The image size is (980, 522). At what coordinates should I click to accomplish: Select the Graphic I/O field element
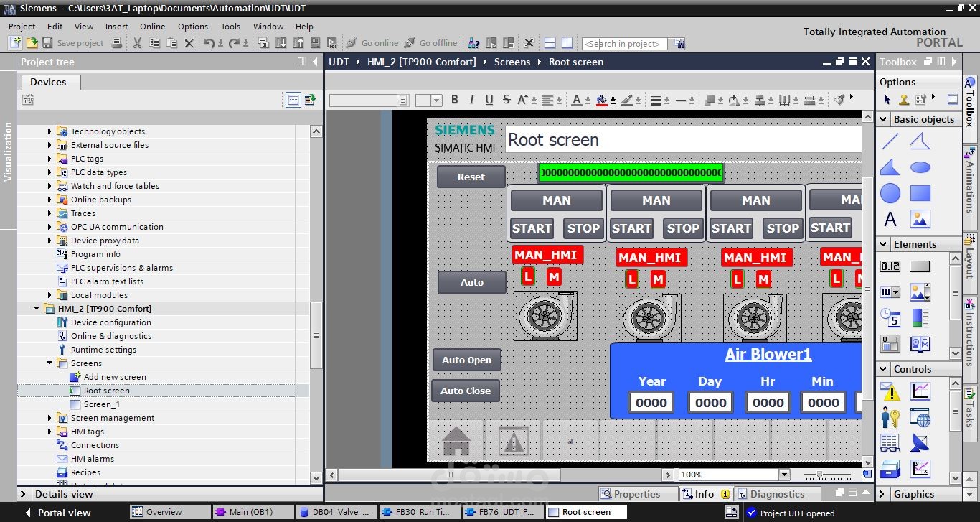coord(920,292)
